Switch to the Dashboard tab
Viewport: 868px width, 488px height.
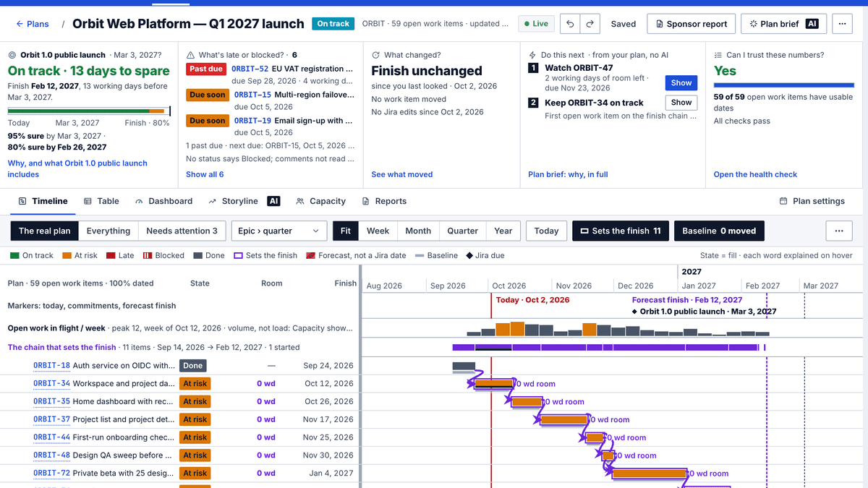click(163, 201)
